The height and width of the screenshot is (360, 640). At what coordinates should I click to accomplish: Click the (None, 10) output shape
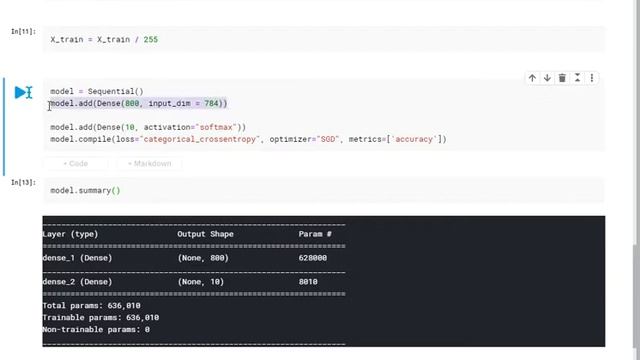(x=201, y=282)
